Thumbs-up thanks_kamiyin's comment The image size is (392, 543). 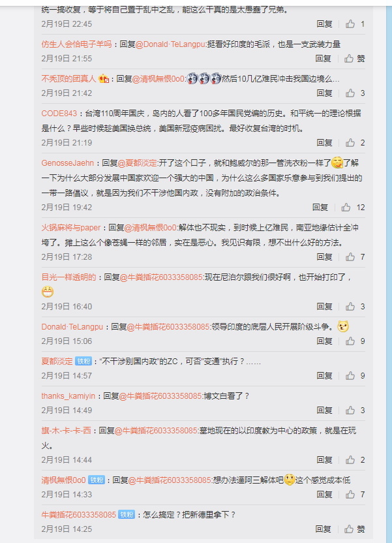coord(350,411)
